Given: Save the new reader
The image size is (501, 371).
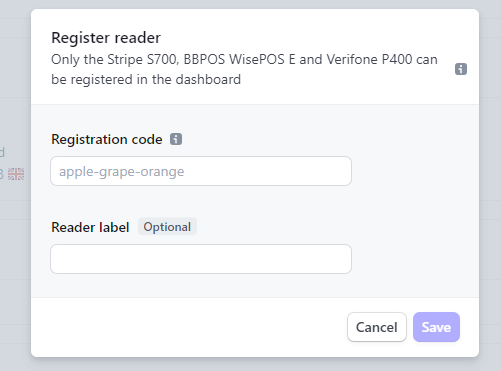Looking at the screenshot, I should point(436,327).
